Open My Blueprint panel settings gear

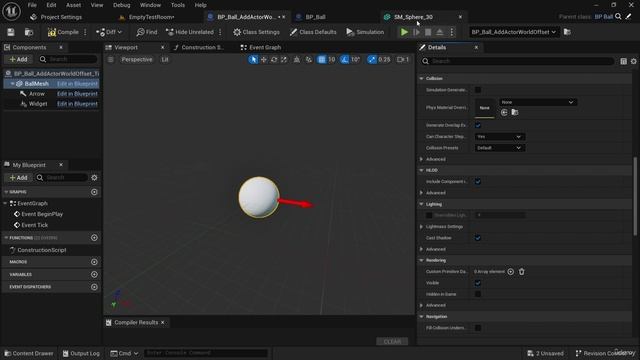(94, 178)
